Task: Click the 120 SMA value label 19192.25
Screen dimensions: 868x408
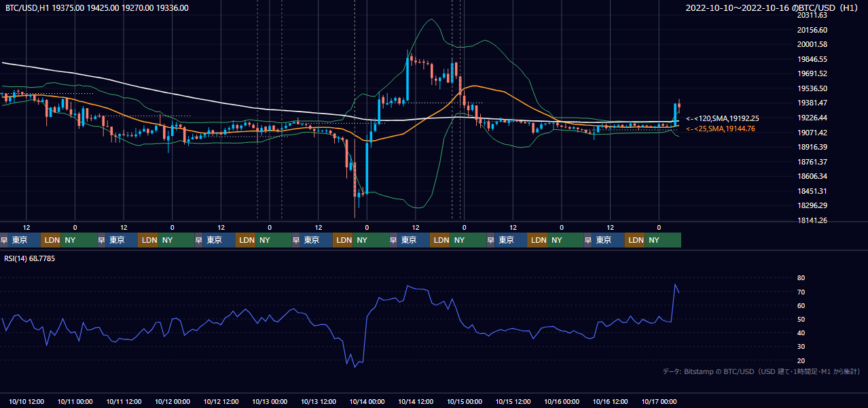Action: point(723,118)
